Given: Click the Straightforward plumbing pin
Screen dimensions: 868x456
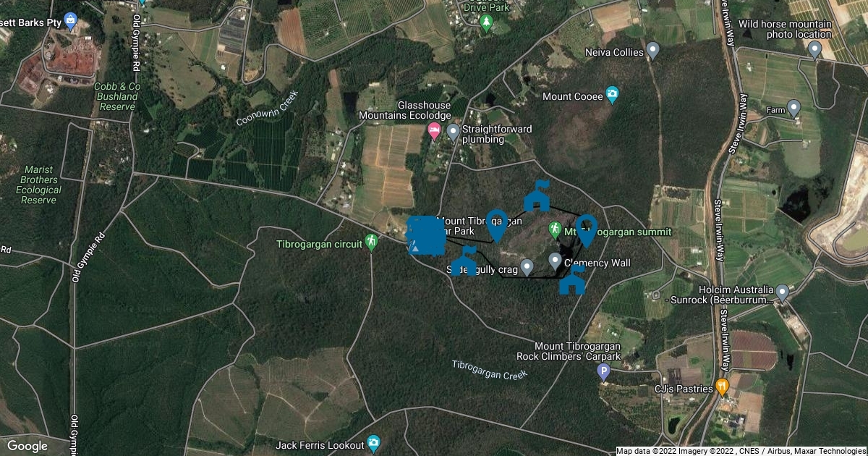Looking at the screenshot, I should click(453, 132).
